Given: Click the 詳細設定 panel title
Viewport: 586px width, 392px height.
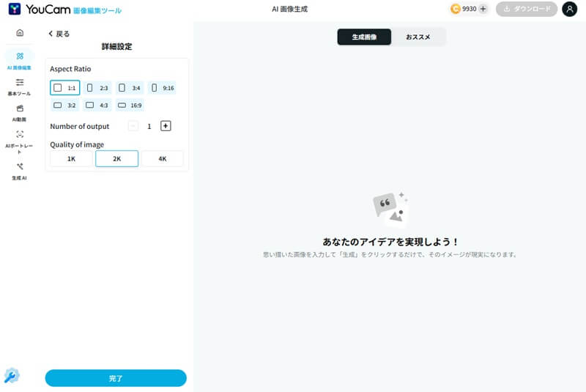Looking at the screenshot, I should [x=116, y=47].
